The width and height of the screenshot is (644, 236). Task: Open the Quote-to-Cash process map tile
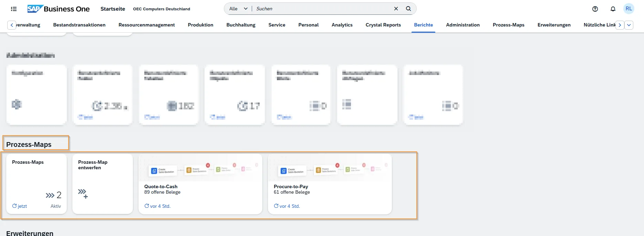tap(200, 184)
